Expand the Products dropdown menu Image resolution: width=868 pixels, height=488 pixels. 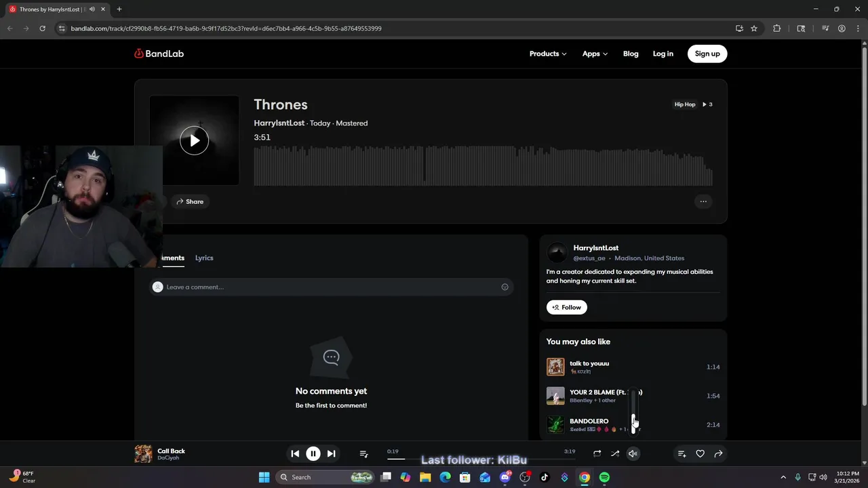547,54
